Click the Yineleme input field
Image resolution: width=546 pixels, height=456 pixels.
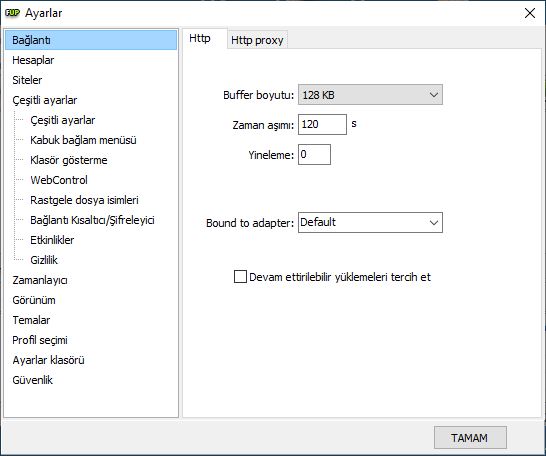pos(314,155)
